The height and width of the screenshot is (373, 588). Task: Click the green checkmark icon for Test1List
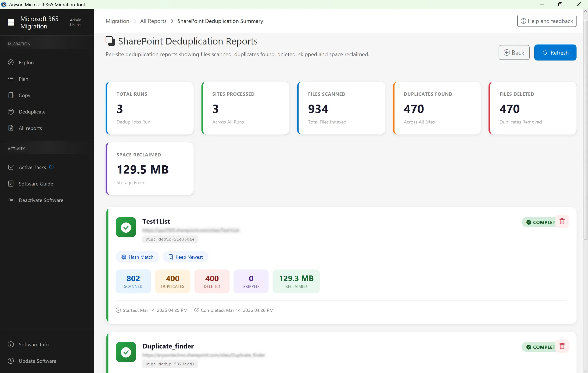coord(126,227)
